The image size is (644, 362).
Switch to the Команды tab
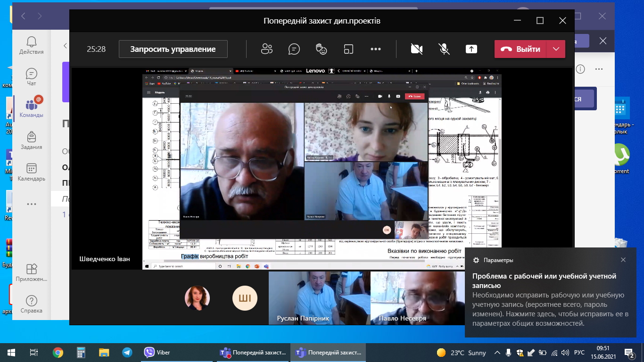tap(32, 108)
